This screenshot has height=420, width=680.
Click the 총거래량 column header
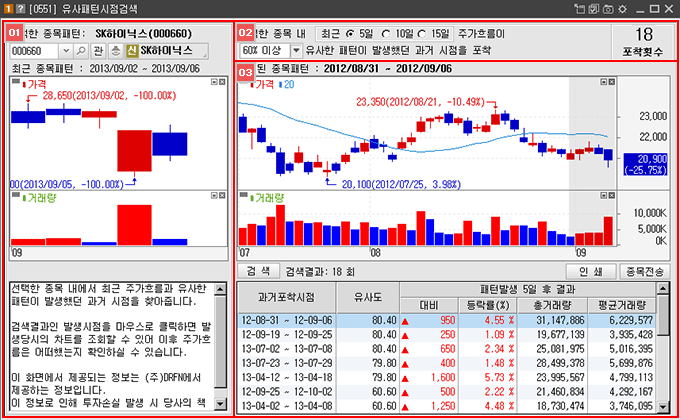(552, 305)
